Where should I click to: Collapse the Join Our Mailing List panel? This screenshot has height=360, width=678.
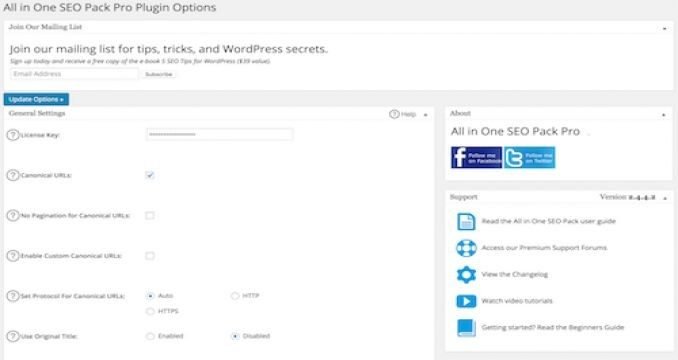click(665, 29)
